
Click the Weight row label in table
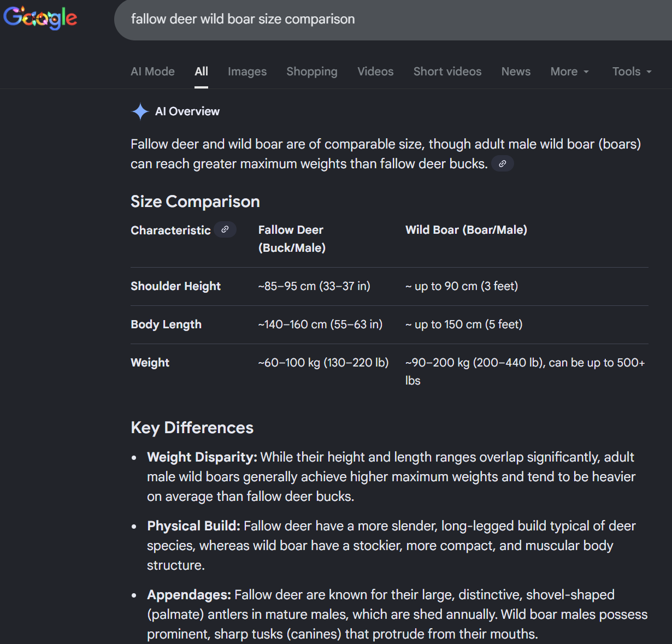click(150, 363)
